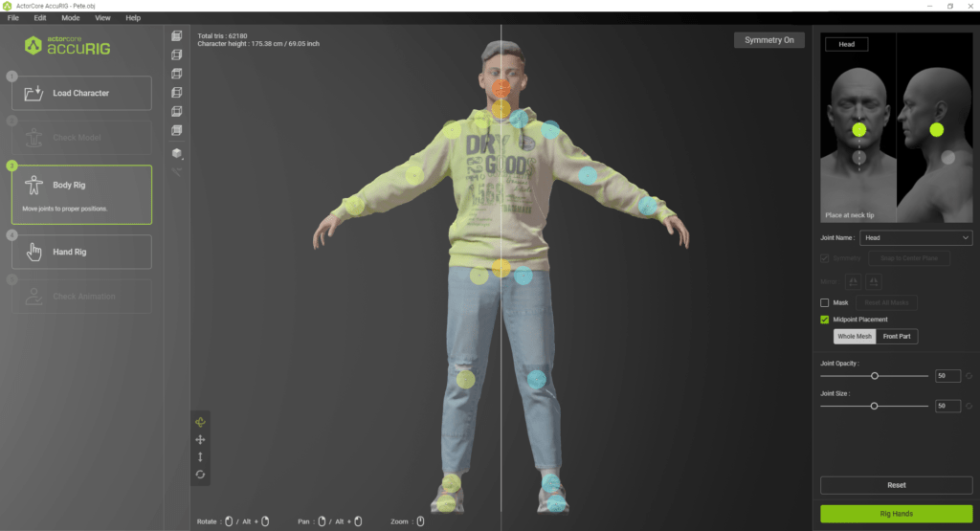The image size is (980, 531).
Task: Click the Head label in preview panel
Action: [846, 44]
